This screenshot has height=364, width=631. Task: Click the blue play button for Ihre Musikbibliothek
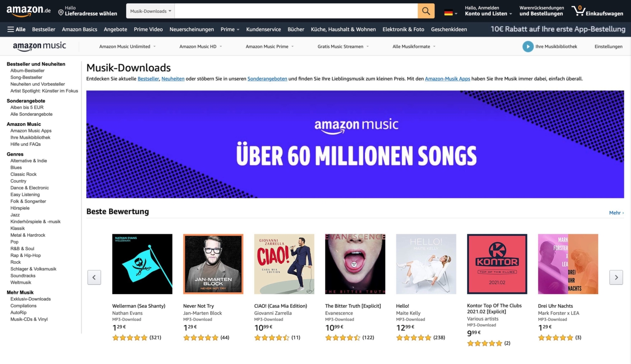pyautogui.click(x=528, y=46)
